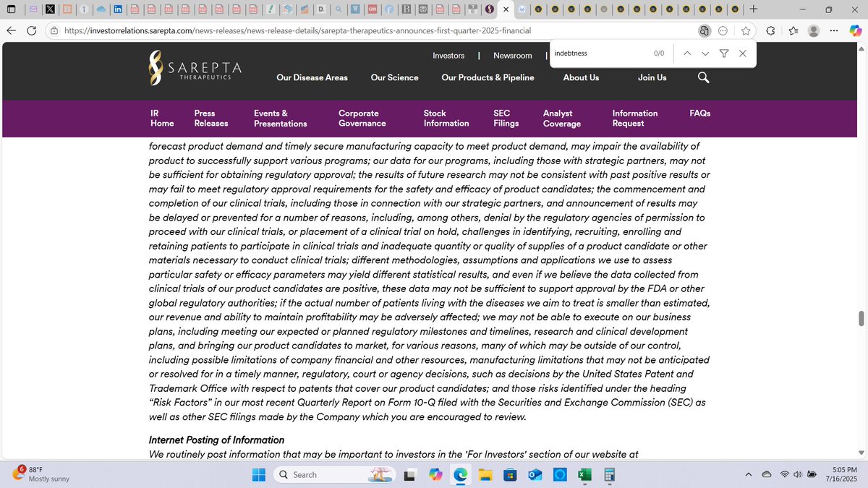This screenshot has width=868, height=488.
Task: Open Task View on taskbar
Action: point(410,474)
